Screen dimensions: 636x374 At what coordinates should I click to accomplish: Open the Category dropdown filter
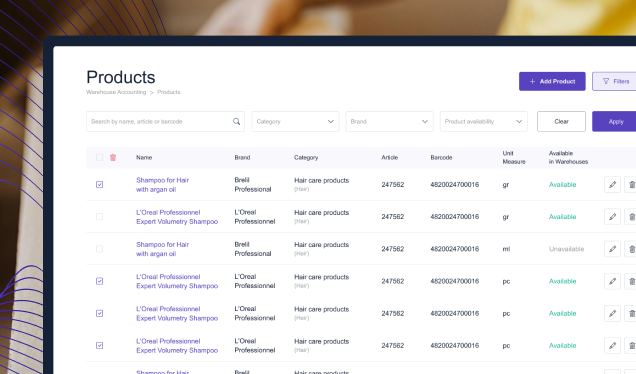point(295,121)
